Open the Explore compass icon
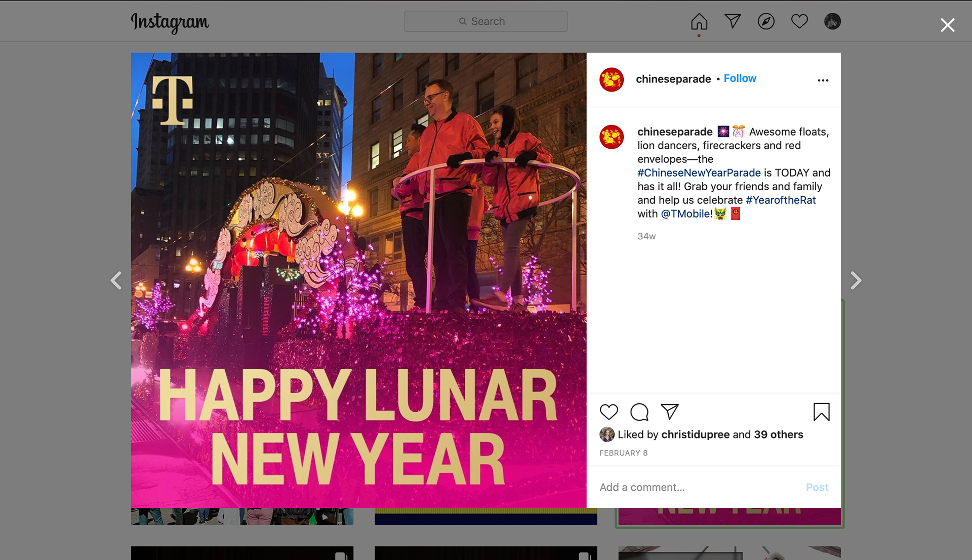 pyautogui.click(x=766, y=21)
